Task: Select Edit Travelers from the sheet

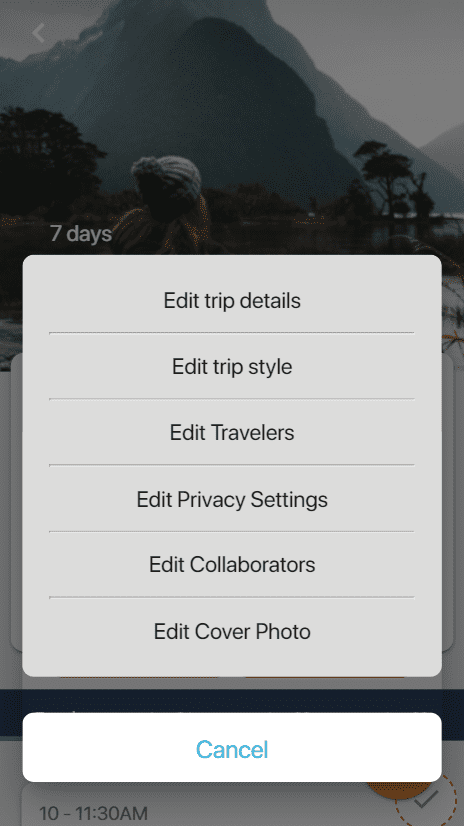Action: click(x=232, y=432)
